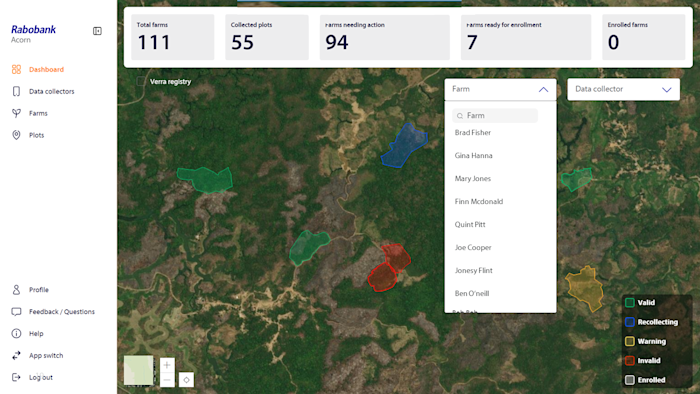
Task: Open the Data collectors page
Action: pyautogui.click(x=51, y=91)
